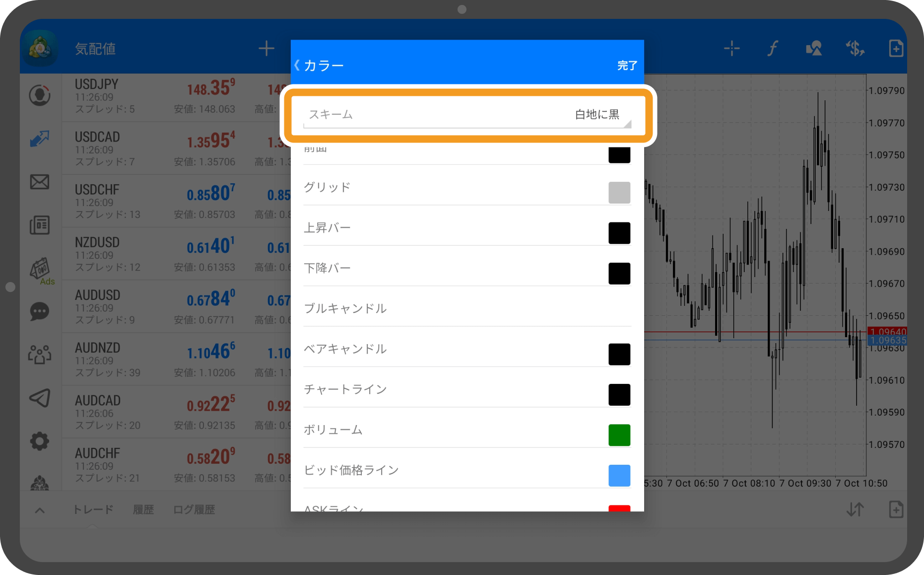Change the ボリューム green color swatch
924x575 pixels.
pos(619,435)
